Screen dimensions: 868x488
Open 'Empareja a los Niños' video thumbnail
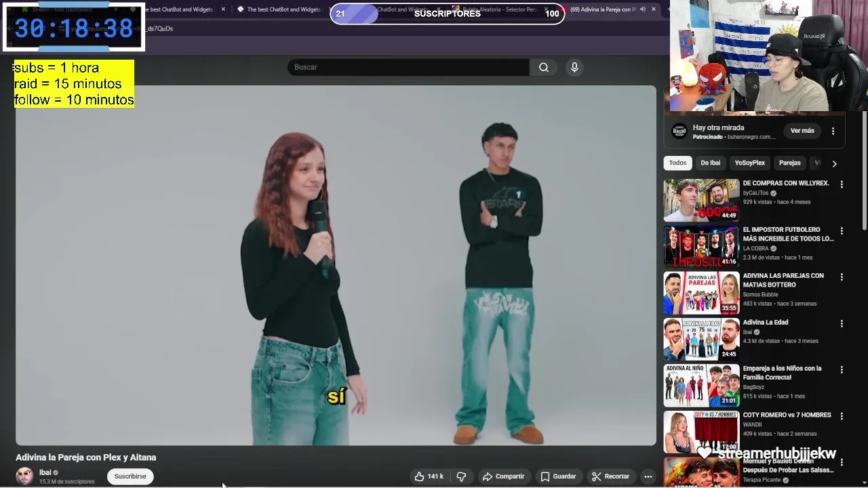click(701, 386)
